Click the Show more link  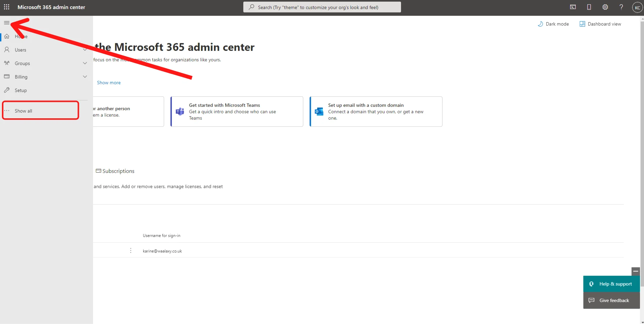(x=109, y=83)
